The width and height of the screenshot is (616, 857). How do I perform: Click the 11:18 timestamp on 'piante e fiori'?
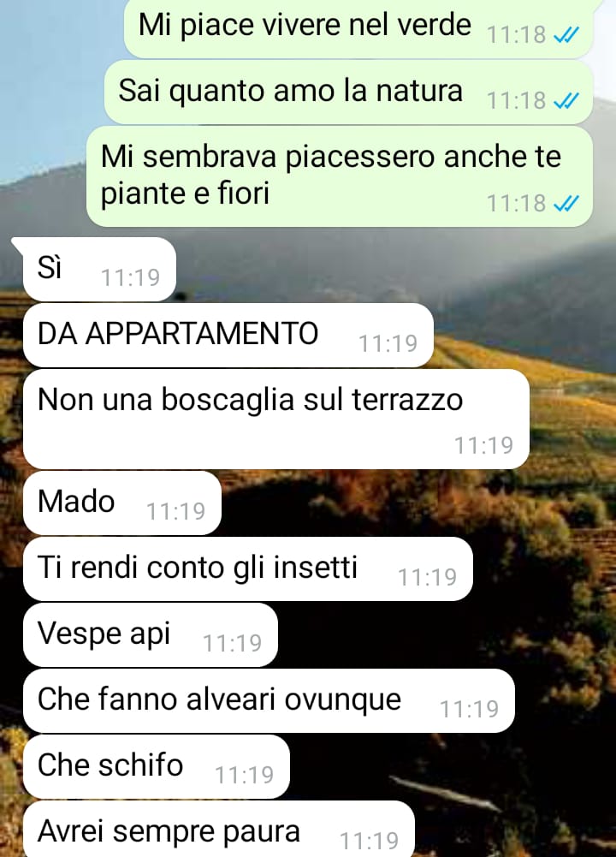(516, 203)
